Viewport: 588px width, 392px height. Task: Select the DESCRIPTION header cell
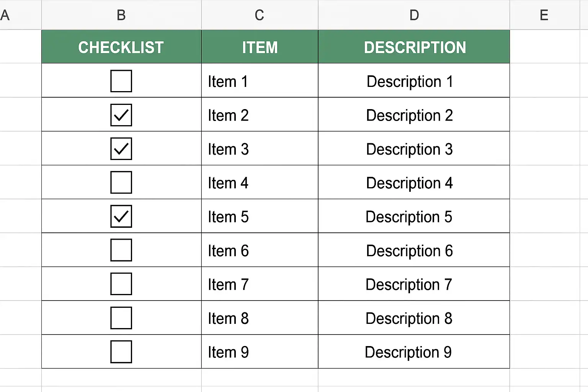414,46
